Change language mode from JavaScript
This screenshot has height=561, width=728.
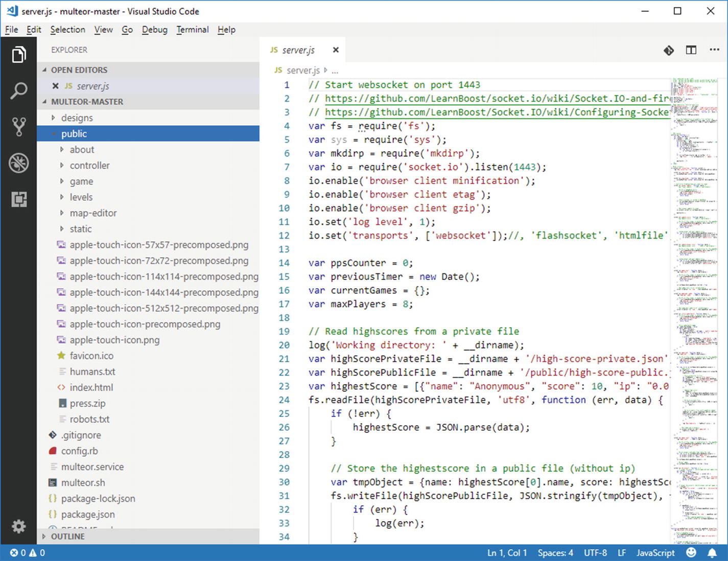655,553
